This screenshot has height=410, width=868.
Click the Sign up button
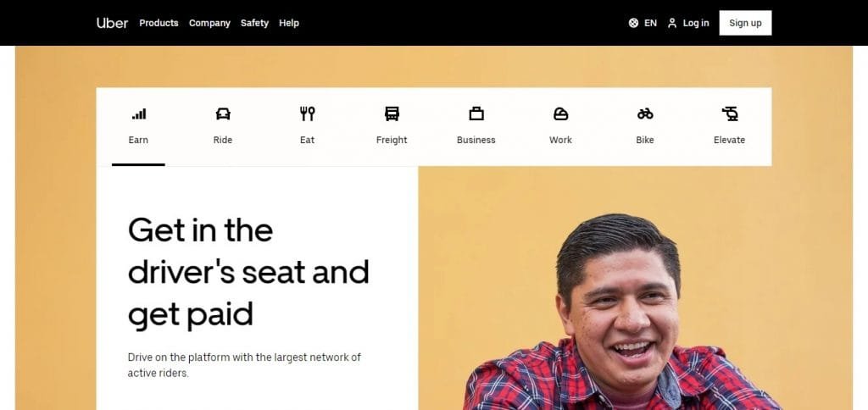[745, 23]
